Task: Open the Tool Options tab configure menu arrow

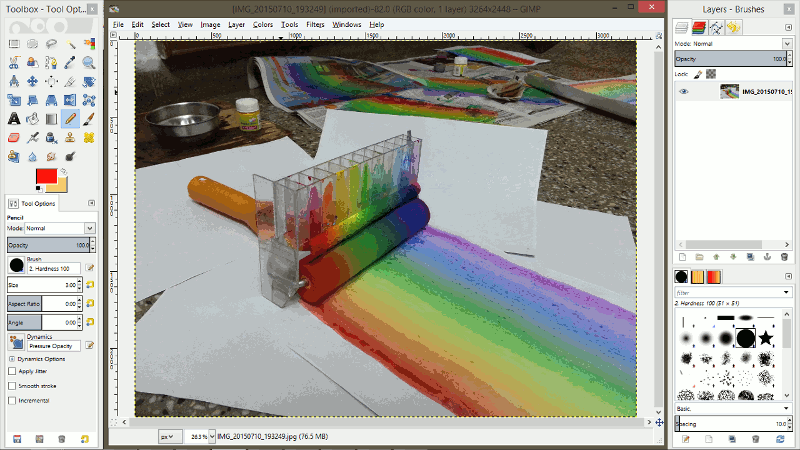Action: click(x=91, y=203)
